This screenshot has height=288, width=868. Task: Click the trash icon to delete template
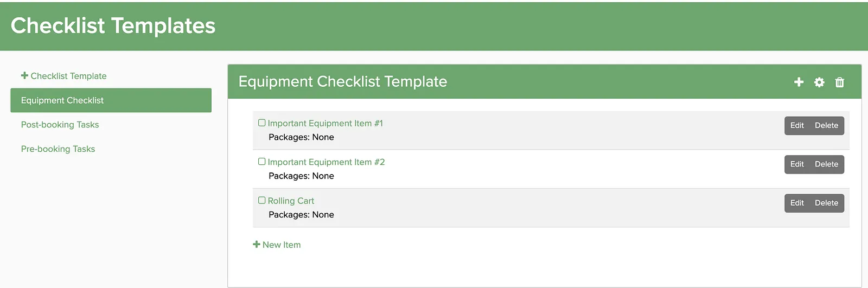click(840, 82)
